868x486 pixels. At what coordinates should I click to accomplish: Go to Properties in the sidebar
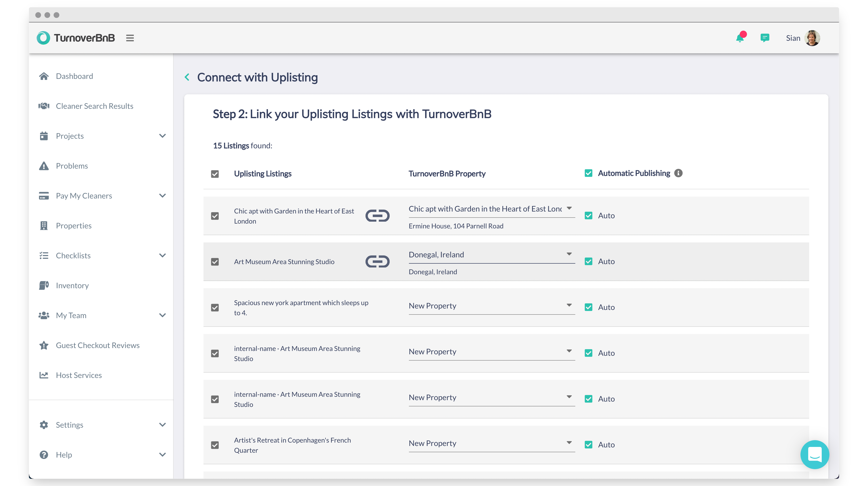click(x=74, y=226)
